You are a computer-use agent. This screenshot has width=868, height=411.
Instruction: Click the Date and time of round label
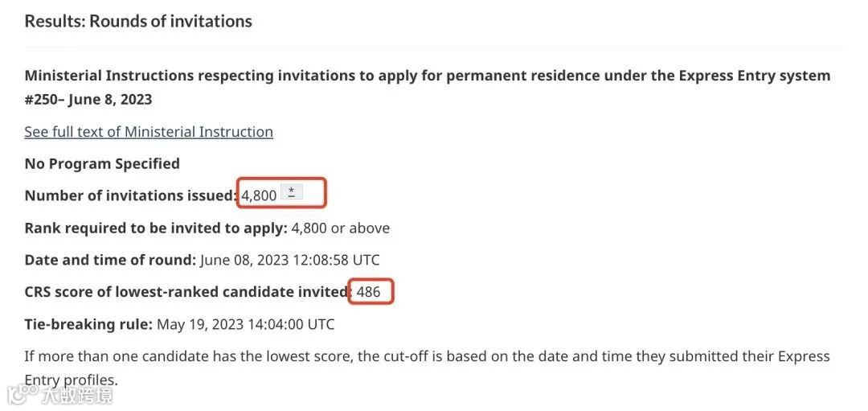(x=110, y=260)
